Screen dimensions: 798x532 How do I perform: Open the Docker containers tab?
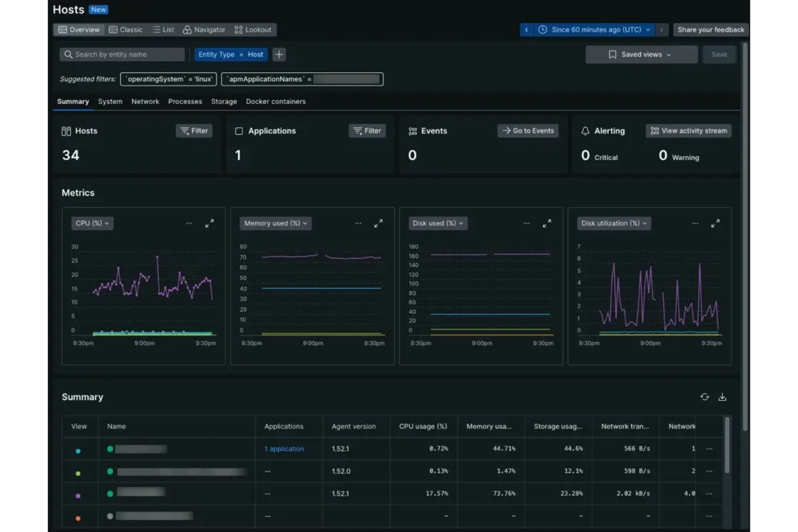(276, 101)
